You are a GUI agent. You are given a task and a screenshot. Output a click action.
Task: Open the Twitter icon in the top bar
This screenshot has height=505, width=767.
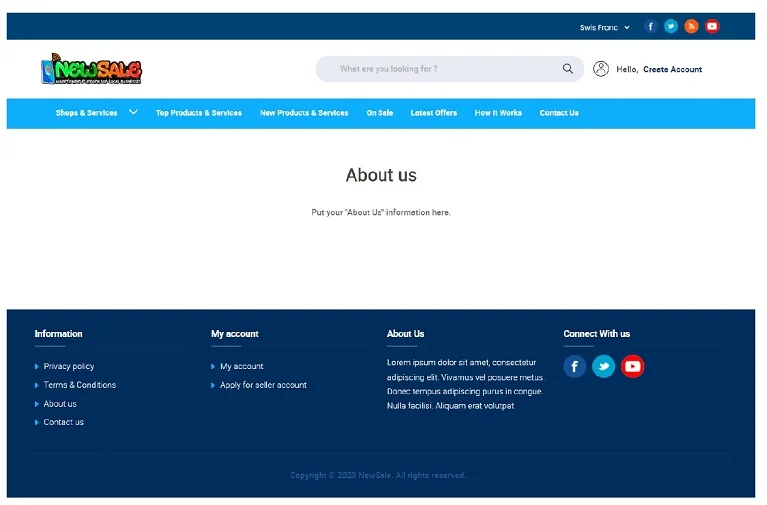[x=671, y=27]
